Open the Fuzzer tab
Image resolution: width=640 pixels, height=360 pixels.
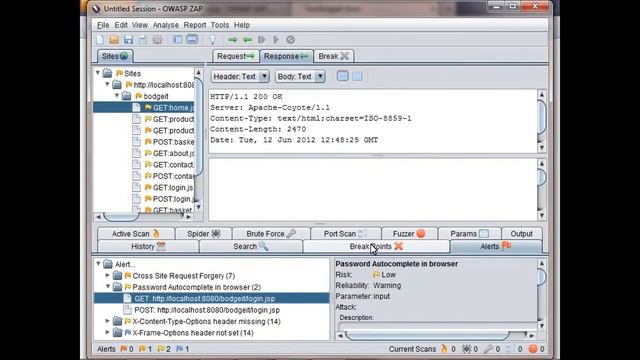pos(409,234)
